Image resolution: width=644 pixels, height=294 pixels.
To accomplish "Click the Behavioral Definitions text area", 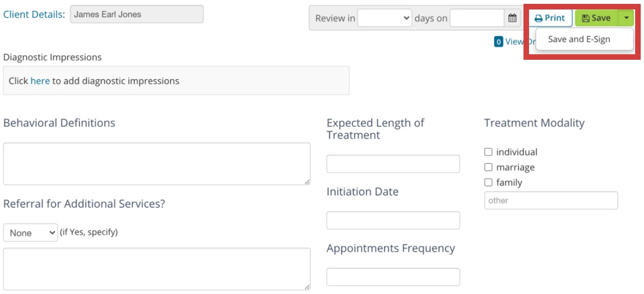I will tap(156, 164).
